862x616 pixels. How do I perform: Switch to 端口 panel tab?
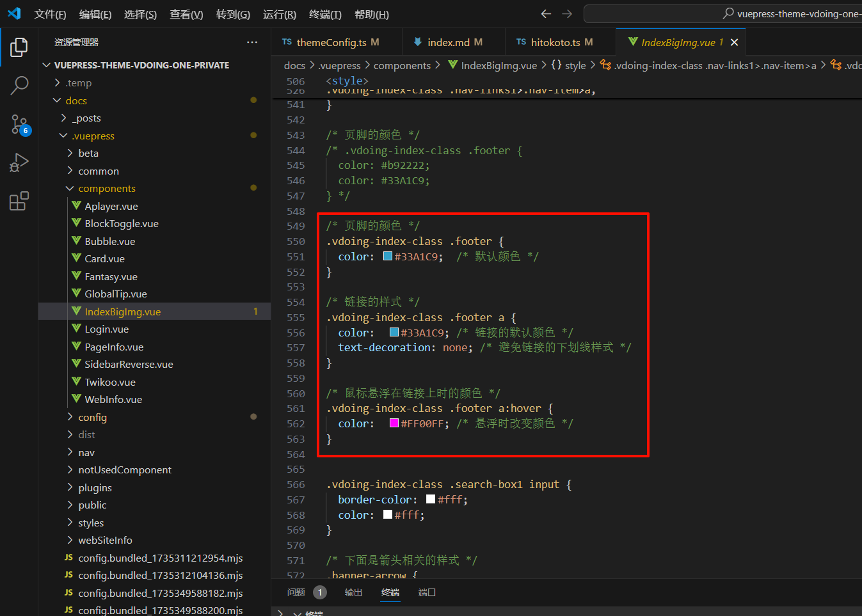[x=427, y=592]
